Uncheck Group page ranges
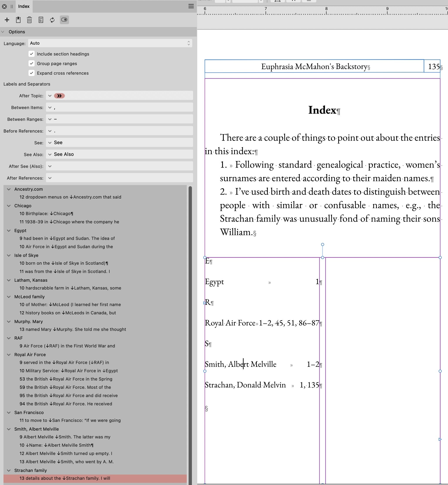This screenshot has height=485, width=448. pyautogui.click(x=32, y=64)
